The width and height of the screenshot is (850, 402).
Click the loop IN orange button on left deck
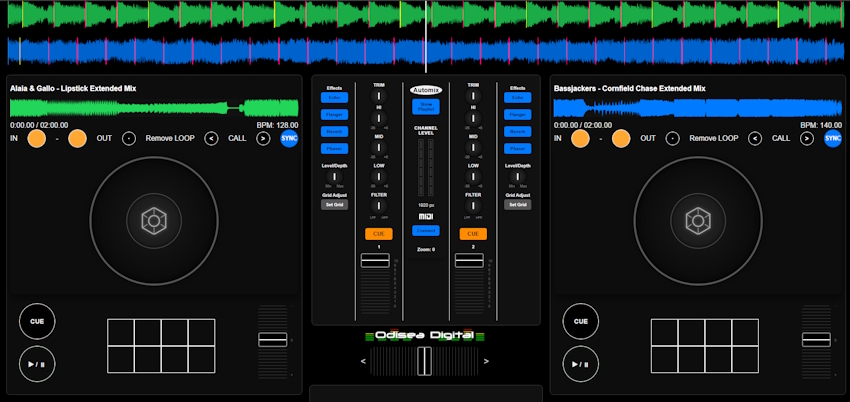click(37, 139)
